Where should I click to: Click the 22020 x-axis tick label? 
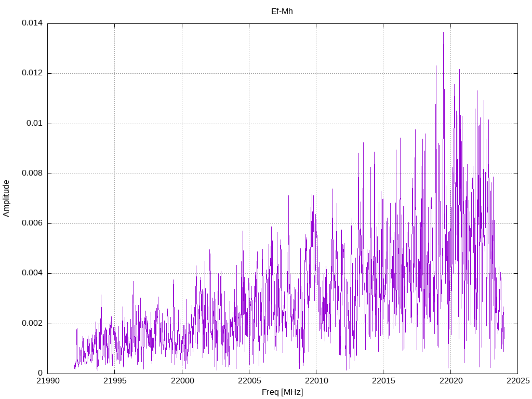pyautogui.click(x=450, y=381)
